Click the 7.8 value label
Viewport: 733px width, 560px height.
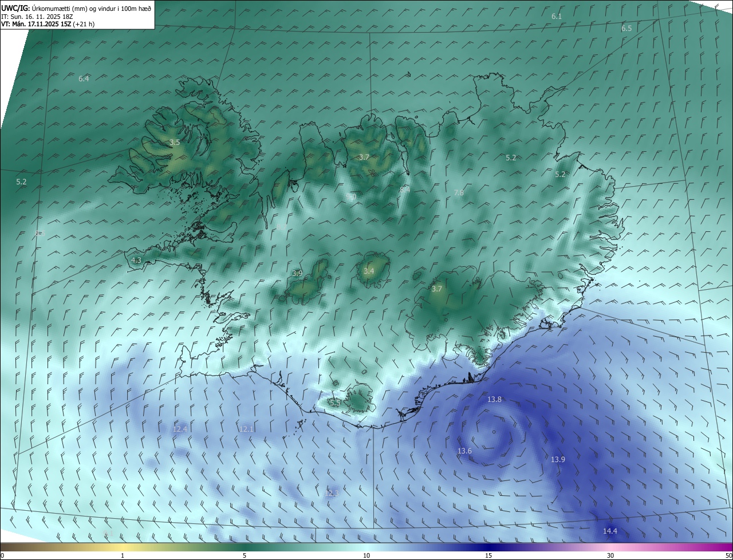[x=459, y=192]
